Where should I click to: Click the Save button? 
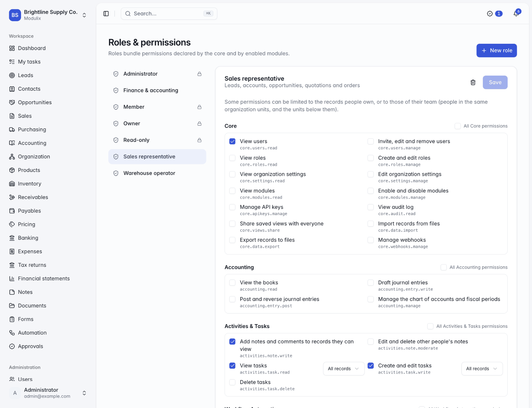[x=495, y=82]
